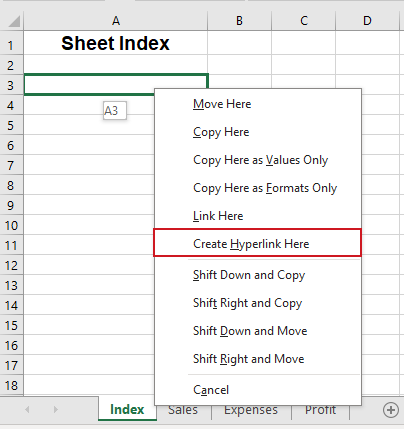
Task: Click the next sheet scroll arrow
Action: 55,409
